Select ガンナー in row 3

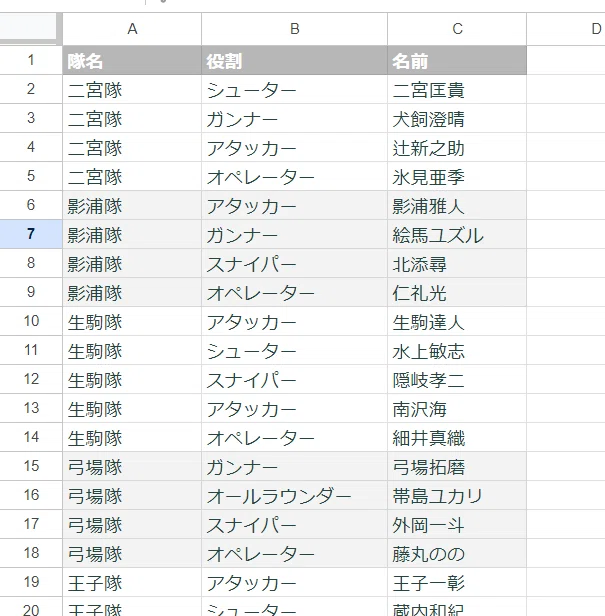pyautogui.click(x=294, y=118)
